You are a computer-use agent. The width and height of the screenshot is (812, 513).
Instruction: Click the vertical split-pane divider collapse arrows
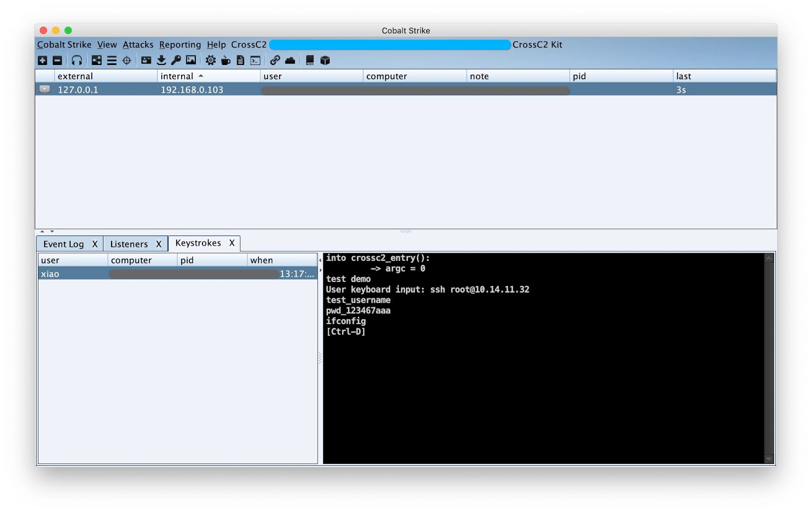pyautogui.click(x=320, y=265)
